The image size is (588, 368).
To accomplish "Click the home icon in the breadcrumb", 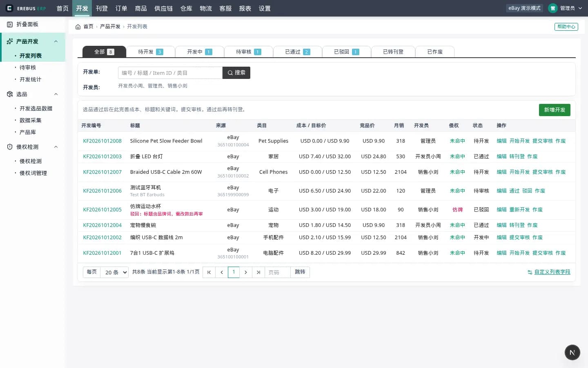I will pos(78,27).
